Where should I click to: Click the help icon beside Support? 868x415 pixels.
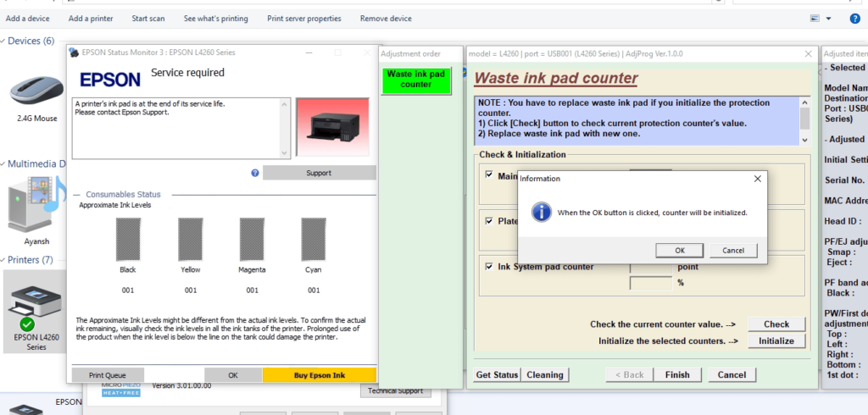254,173
